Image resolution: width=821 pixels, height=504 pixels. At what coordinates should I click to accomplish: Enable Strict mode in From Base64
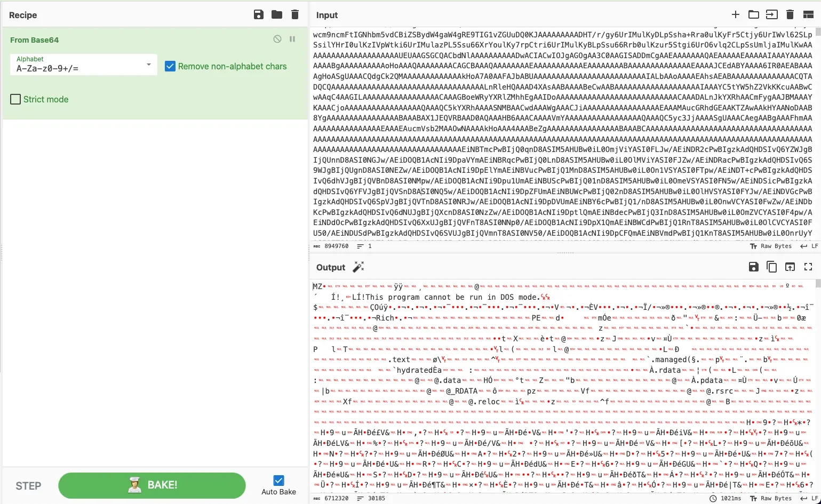(15, 99)
